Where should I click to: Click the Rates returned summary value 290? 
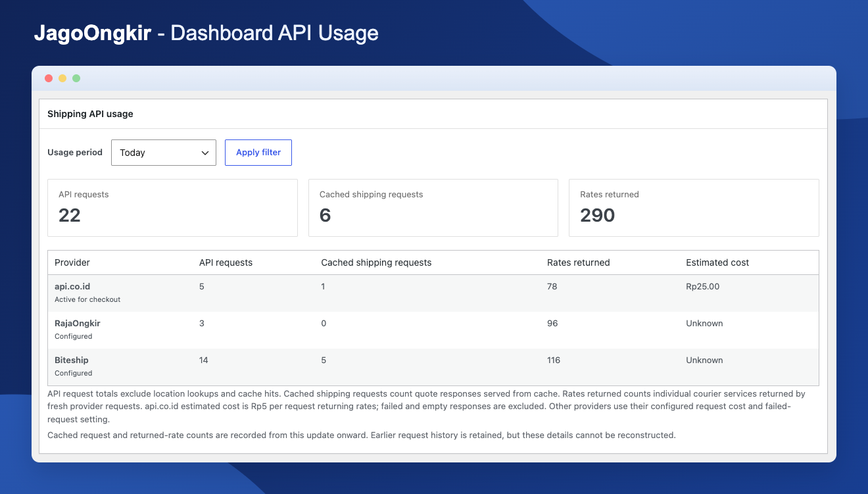598,215
